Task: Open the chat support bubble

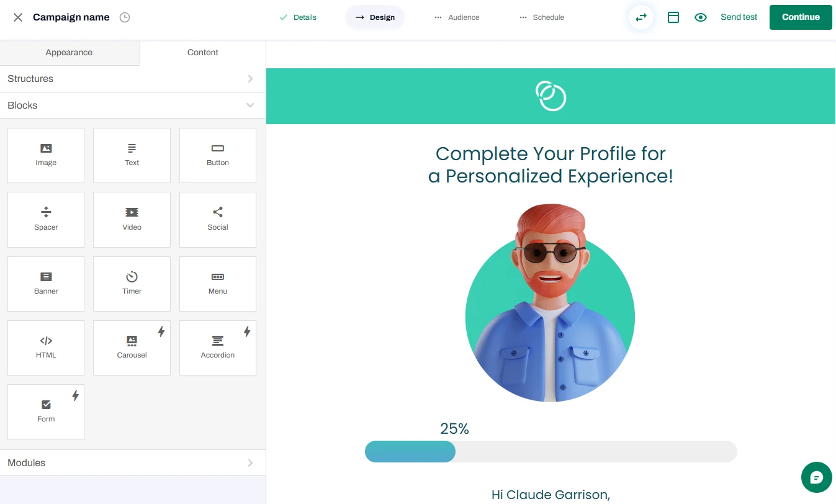Action: point(817,477)
